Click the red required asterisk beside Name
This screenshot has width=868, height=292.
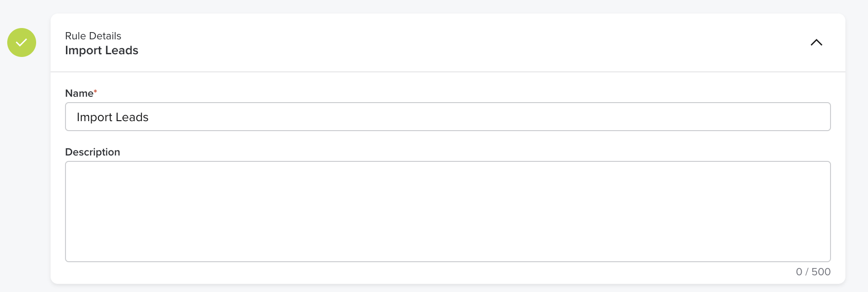95,92
